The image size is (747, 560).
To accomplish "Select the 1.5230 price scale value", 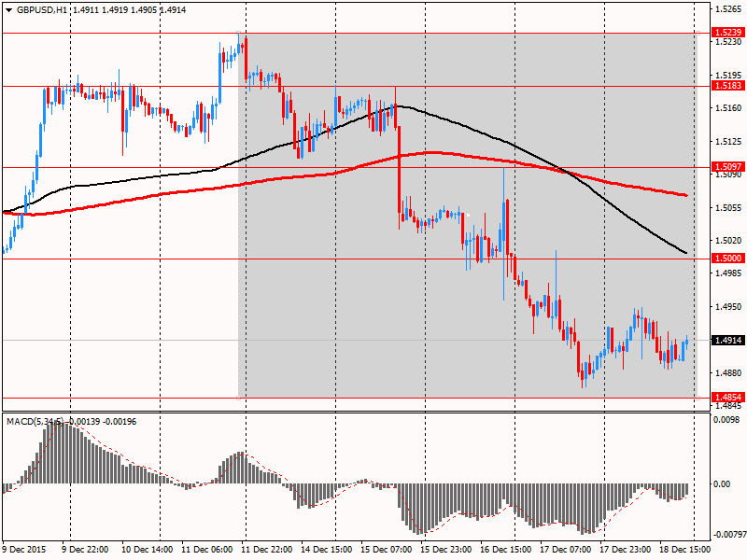I will coord(729,42).
